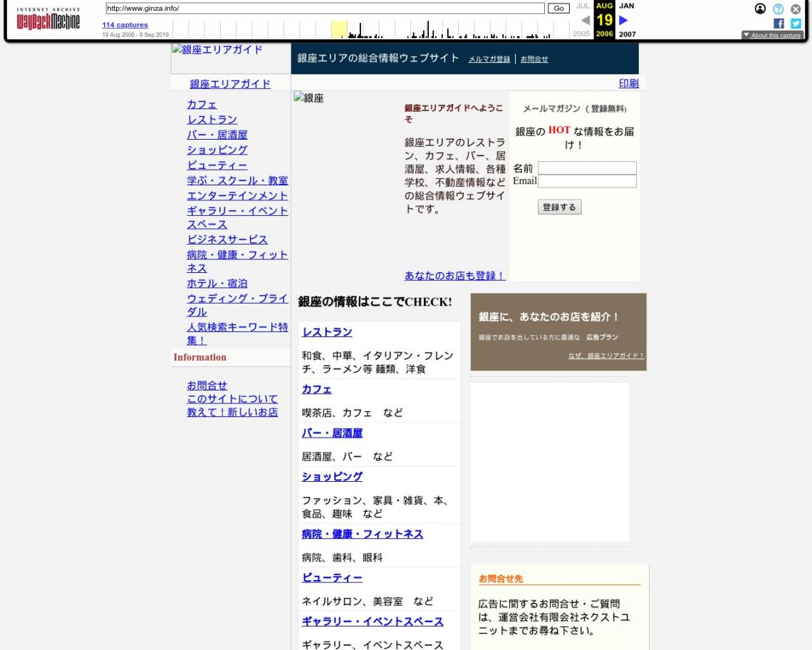The width and height of the screenshot is (812, 650).
Task: Select JAN 2007 in the capture timeline
Action: click(627, 20)
